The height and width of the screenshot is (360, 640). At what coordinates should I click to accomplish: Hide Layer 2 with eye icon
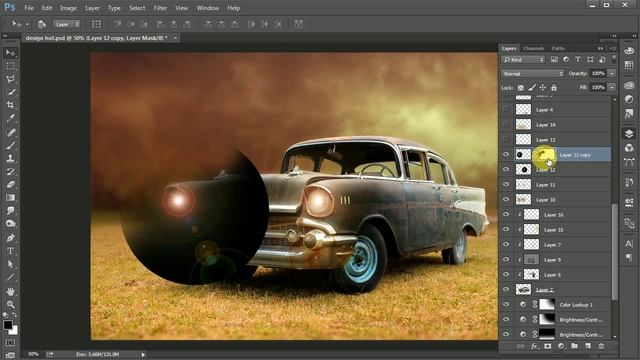tap(506, 289)
